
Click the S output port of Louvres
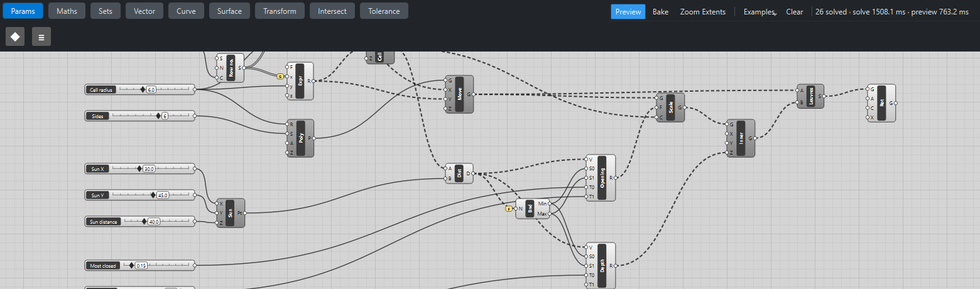tap(824, 96)
